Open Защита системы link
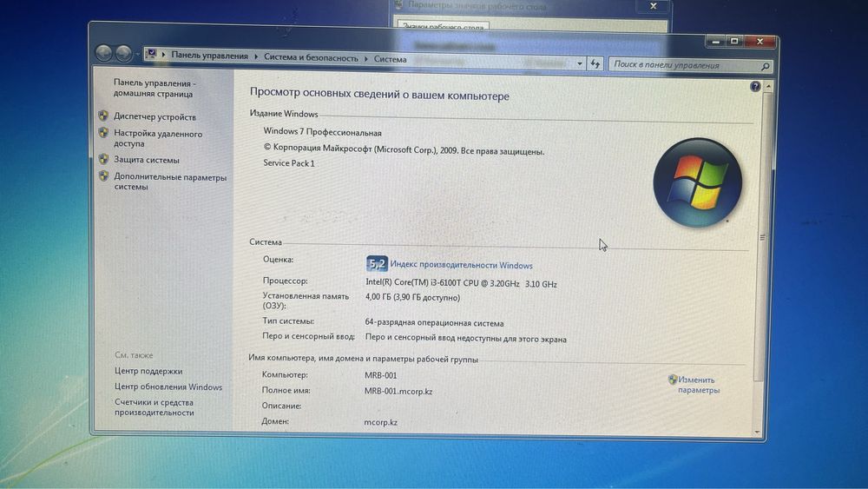The image size is (868, 489). 147,160
